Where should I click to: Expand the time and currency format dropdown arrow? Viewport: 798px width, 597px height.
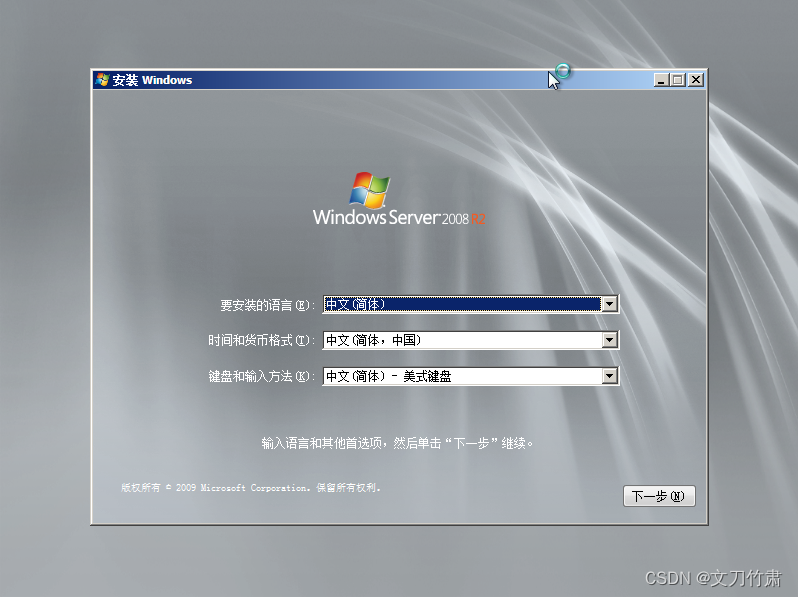[609, 340]
